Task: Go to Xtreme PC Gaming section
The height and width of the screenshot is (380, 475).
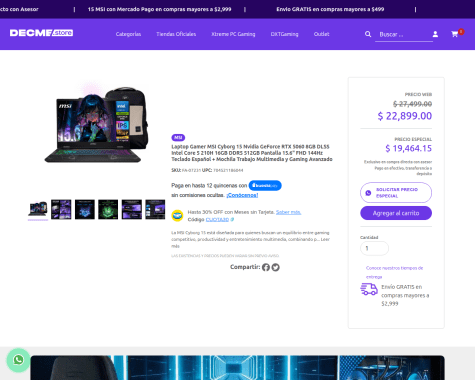Action: point(233,34)
